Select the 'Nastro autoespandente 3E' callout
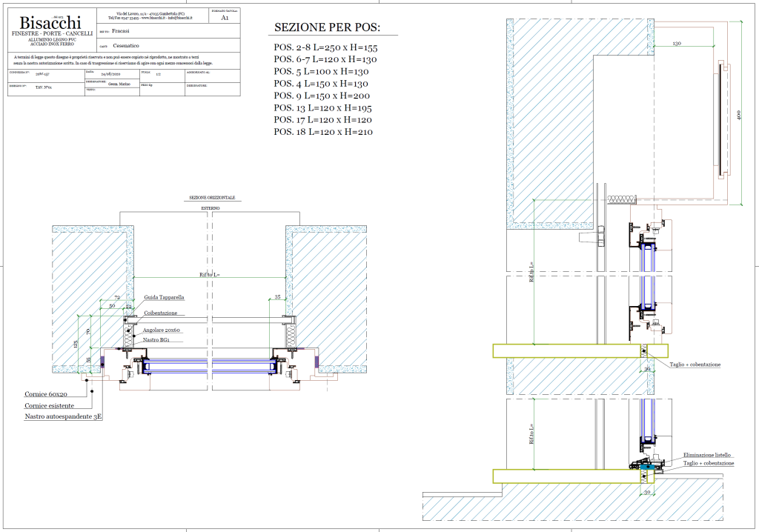 [64, 416]
